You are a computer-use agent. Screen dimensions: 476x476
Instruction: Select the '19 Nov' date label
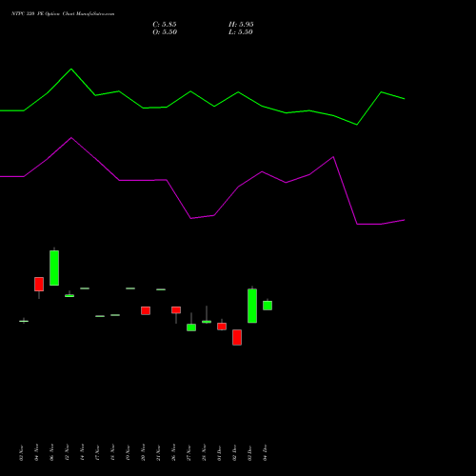(x=128, y=452)
